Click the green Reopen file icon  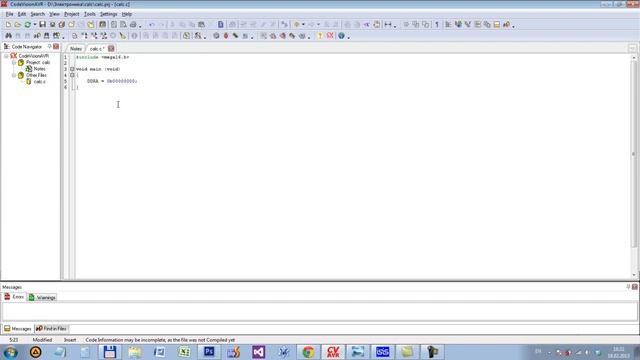pyautogui.click(x=28, y=25)
